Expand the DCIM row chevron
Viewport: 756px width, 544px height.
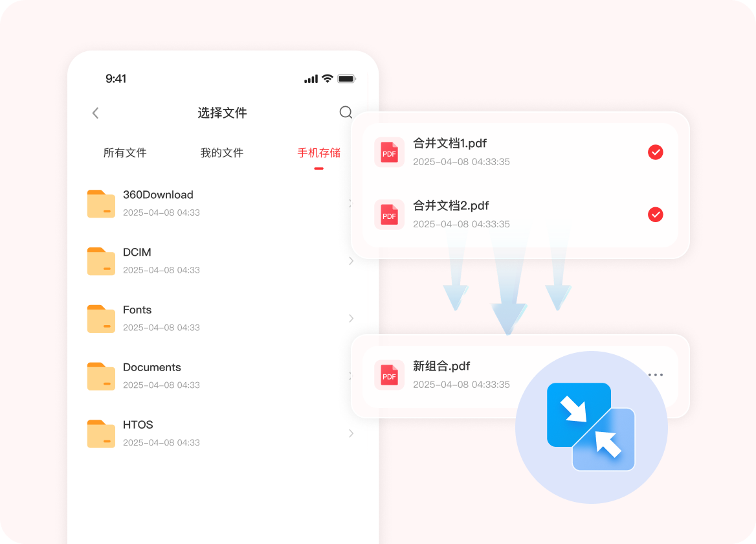tap(351, 261)
